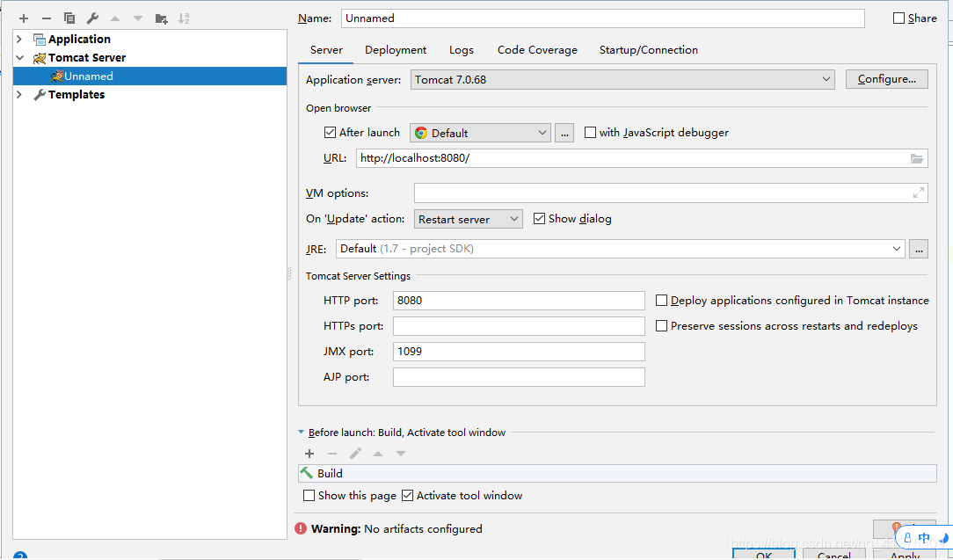Add before-launch task plus icon
Screen dimensions: 953x560
coord(309,454)
